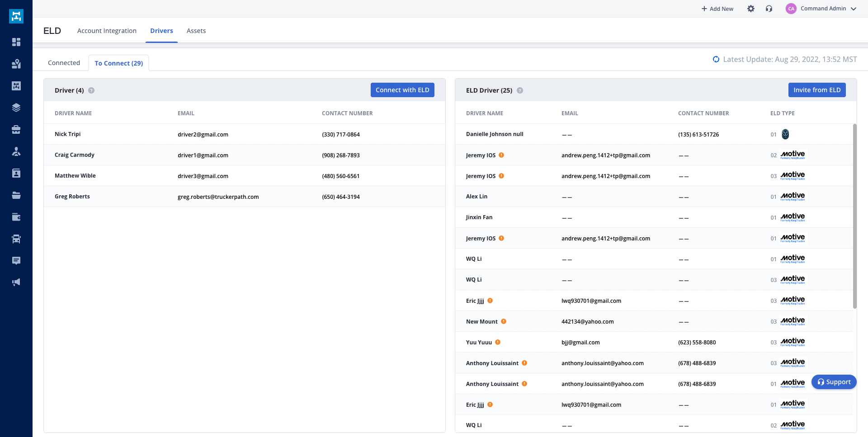Select Danielle Johnson null ELD driver
This screenshot has width=868, height=437.
(x=495, y=134)
